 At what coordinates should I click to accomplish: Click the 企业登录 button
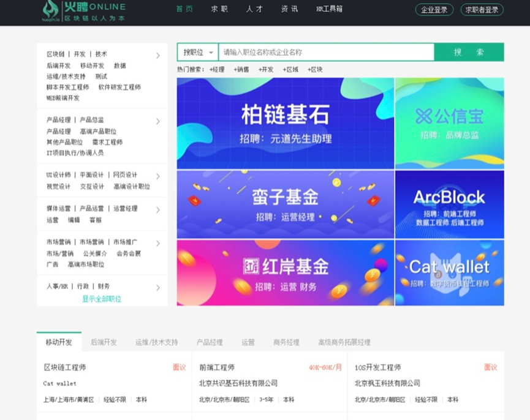coord(434,10)
